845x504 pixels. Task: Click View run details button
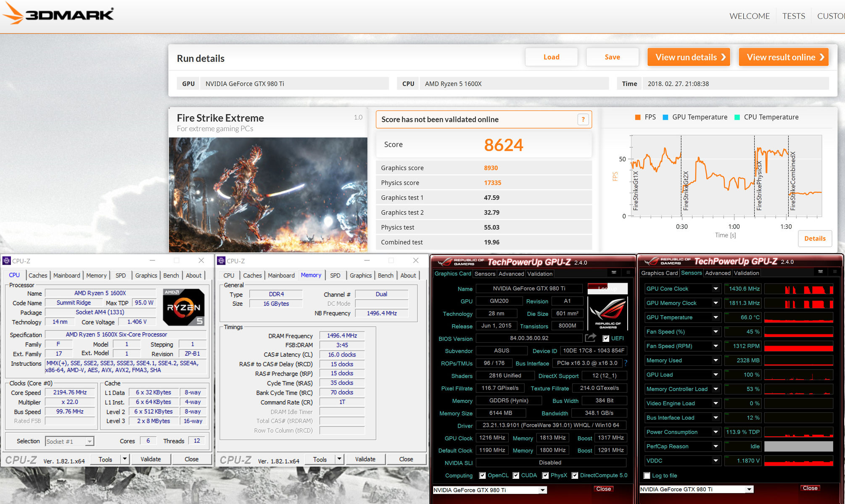pyautogui.click(x=689, y=57)
